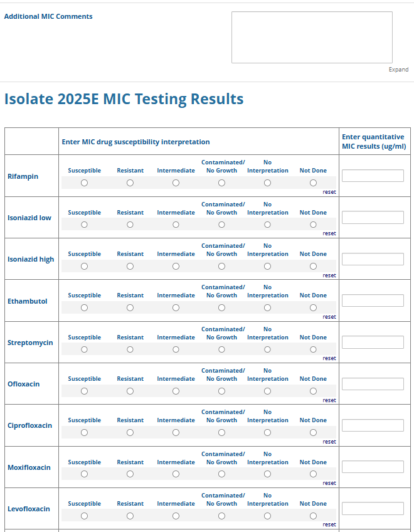Reset the Ofloxacin interpretation selection
The width and height of the screenshot is (414, 532).
coord(329,400)
